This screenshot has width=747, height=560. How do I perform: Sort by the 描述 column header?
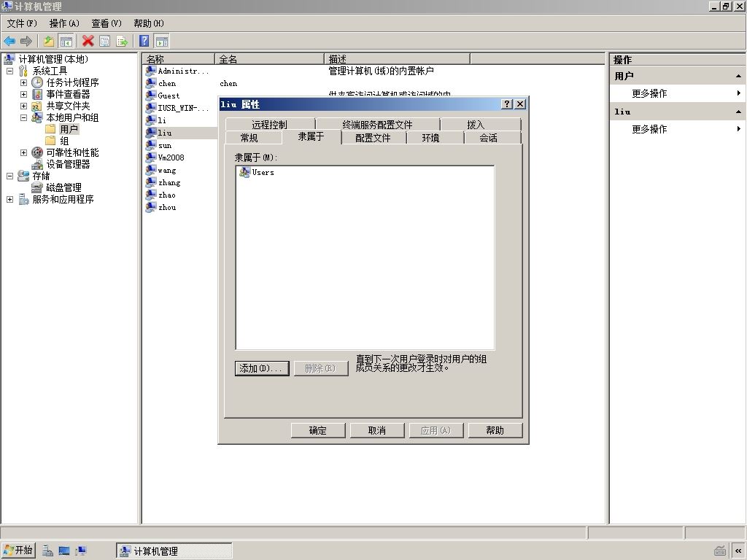(398, 59)
